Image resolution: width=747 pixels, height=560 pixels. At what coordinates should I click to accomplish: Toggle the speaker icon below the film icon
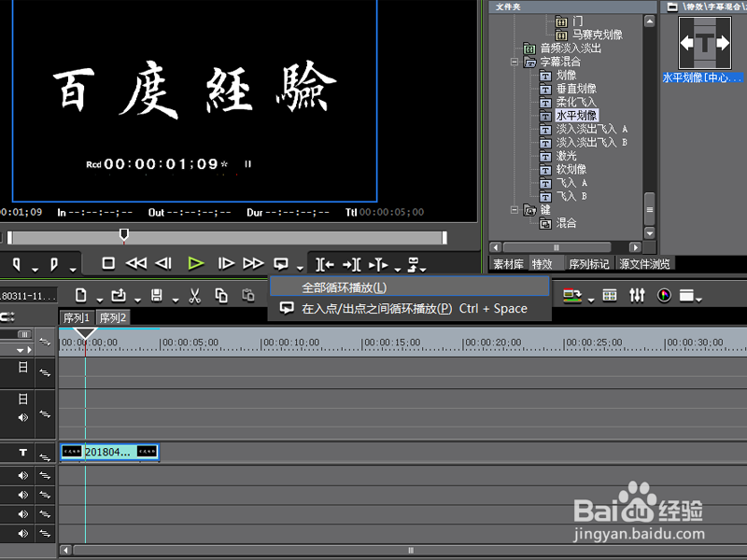(x=22, y=417)
